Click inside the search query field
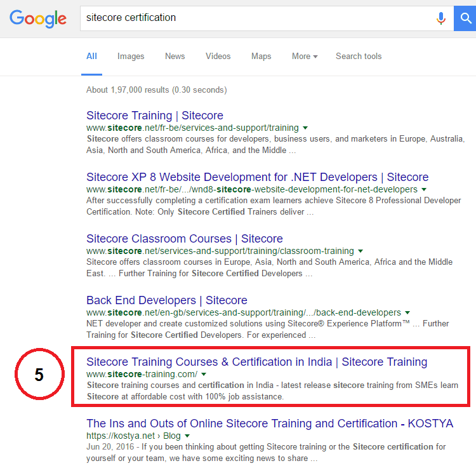This screenshot has width=476, height=468. tap(254, 18)
